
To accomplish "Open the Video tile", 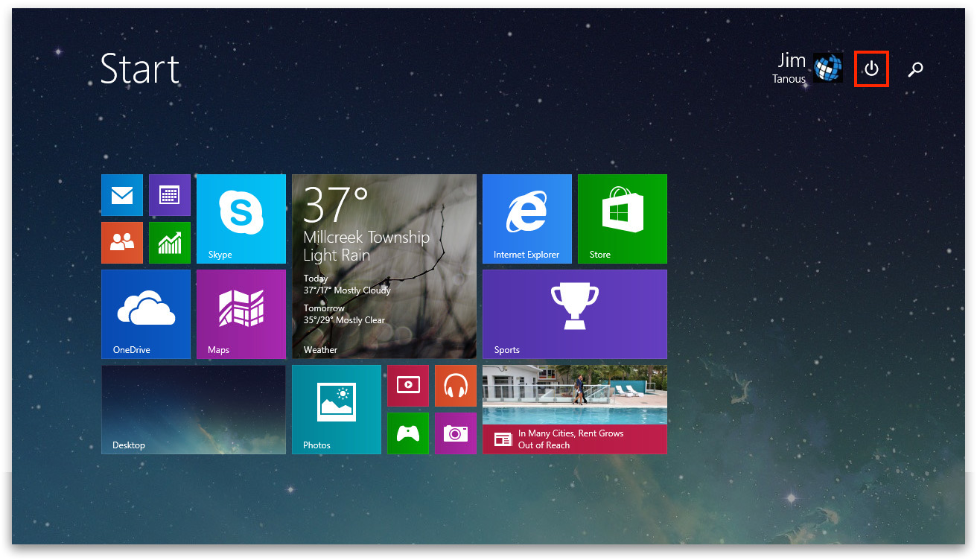I will pos(408,386).
